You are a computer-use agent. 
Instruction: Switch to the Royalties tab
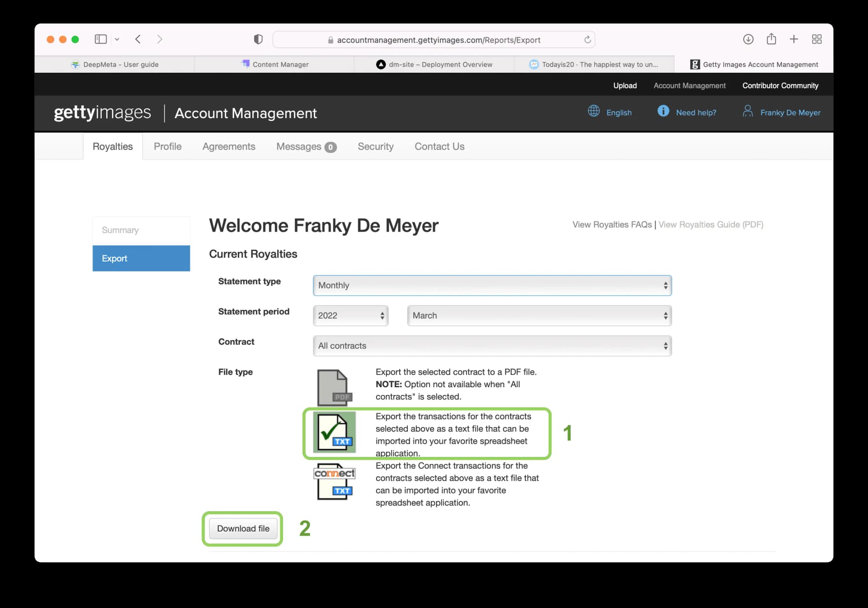(113, 147)
